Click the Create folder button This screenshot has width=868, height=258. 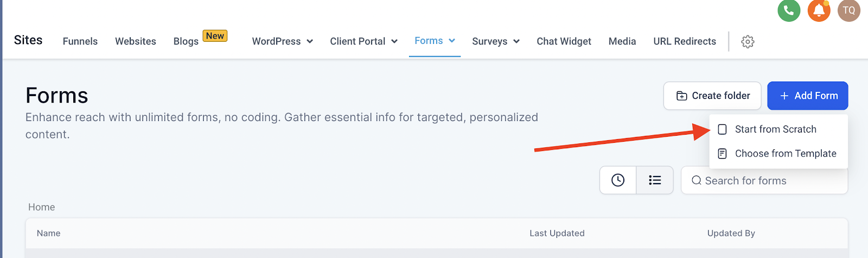tap(712, 96)
